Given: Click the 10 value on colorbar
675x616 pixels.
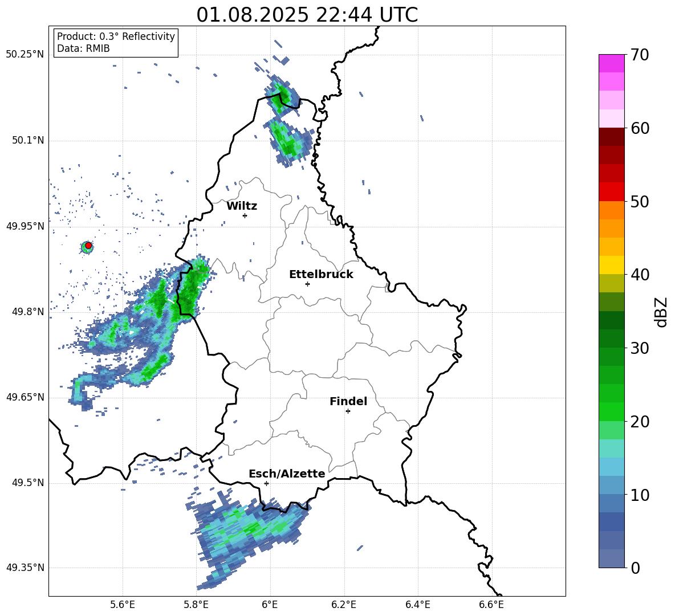Looking at the screenshot, I should tap(640, 495).
